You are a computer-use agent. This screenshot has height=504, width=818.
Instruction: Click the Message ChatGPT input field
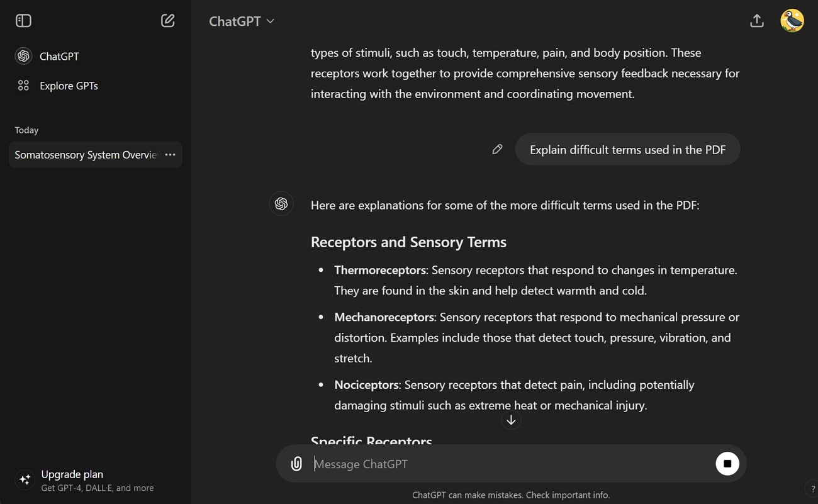click(x=511, y=464)
